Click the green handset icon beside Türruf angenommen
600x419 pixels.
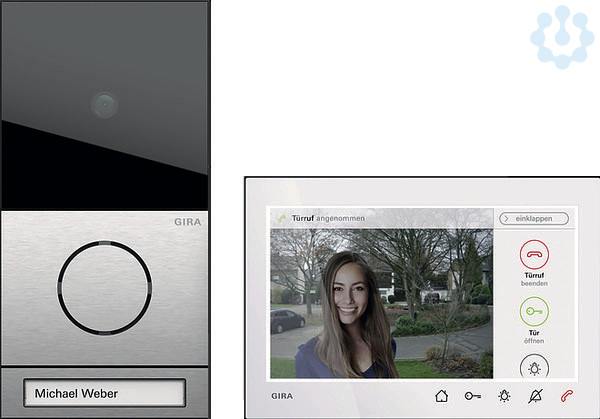coord(283,218)
